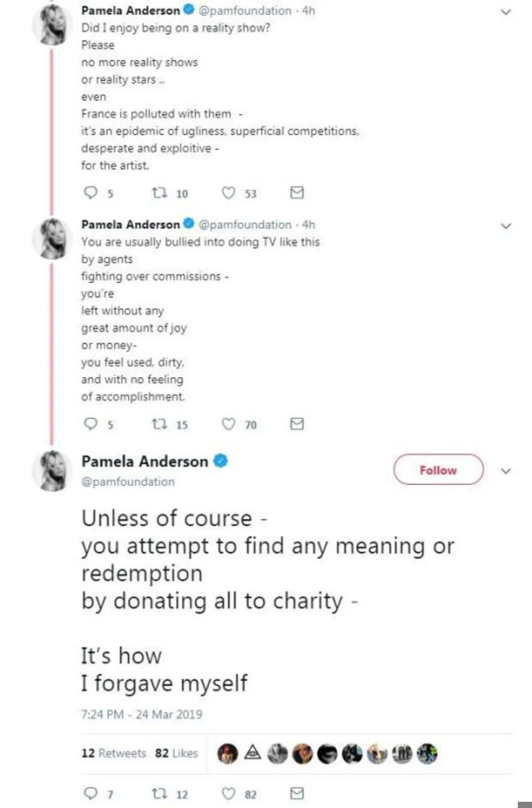The height and width of the screenshot is (808, 532).
Task: Reply to the bullied by agents tweet
Action: [x=91, y=424]
